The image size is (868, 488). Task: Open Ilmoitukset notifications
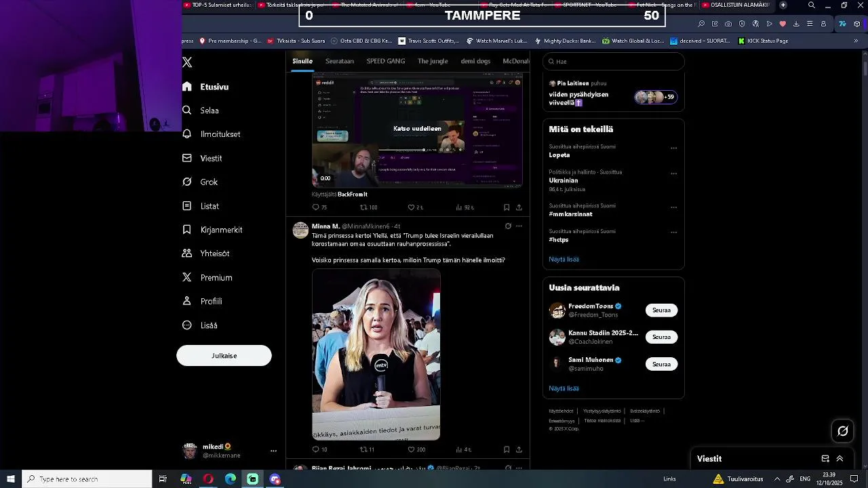pyautogui.click(x=212, y=134)
